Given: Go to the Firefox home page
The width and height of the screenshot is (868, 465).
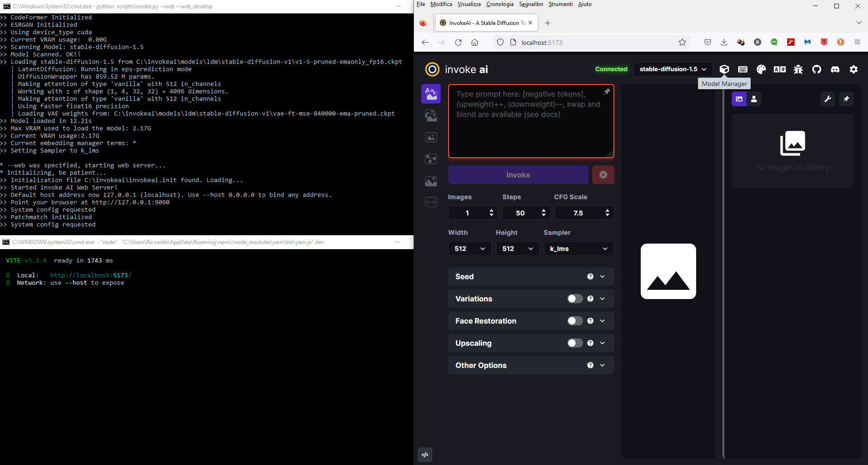Looking at the screenshot, I should pyautogui.click(x=474, y=42).
